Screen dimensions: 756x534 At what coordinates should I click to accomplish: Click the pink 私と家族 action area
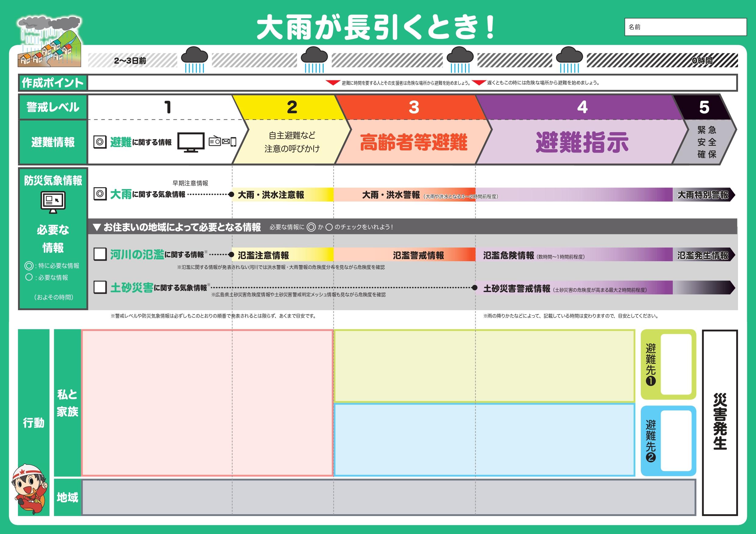207,403
